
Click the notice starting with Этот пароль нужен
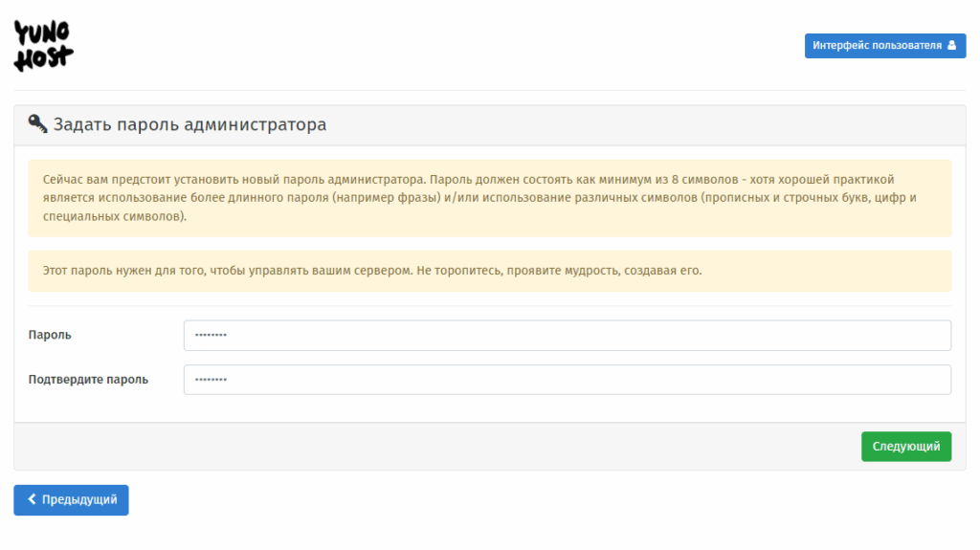point(489,271)
